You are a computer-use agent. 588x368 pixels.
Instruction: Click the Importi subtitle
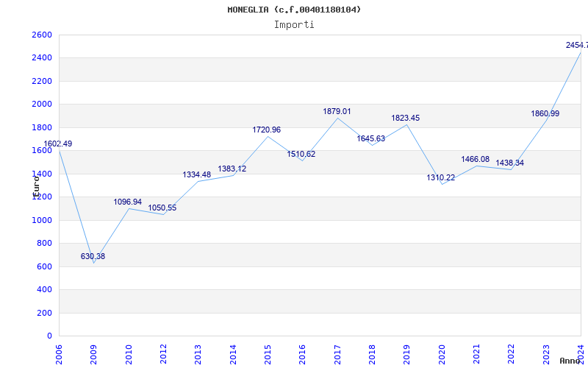tap(294, 25)
